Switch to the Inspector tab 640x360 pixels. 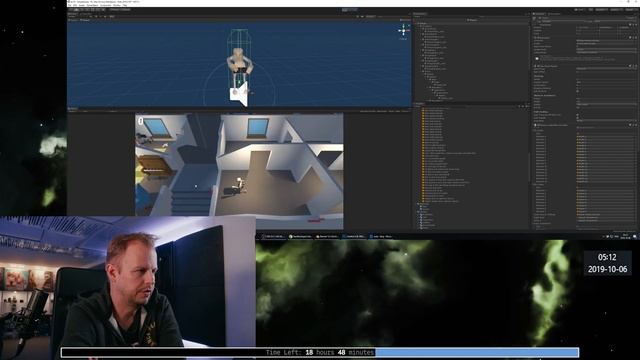[x=540, y=13]
